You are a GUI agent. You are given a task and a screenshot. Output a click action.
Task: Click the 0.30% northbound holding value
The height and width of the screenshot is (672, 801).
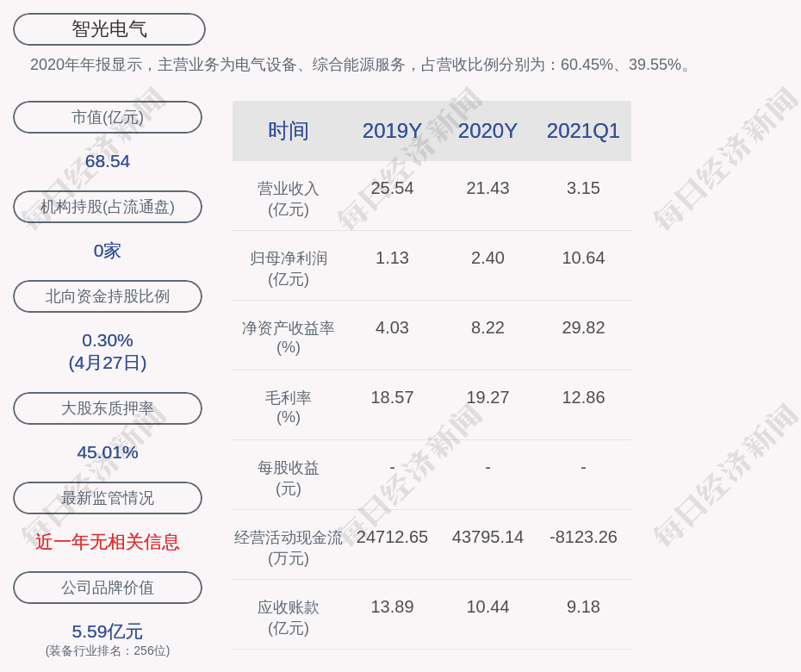(108, 339)
